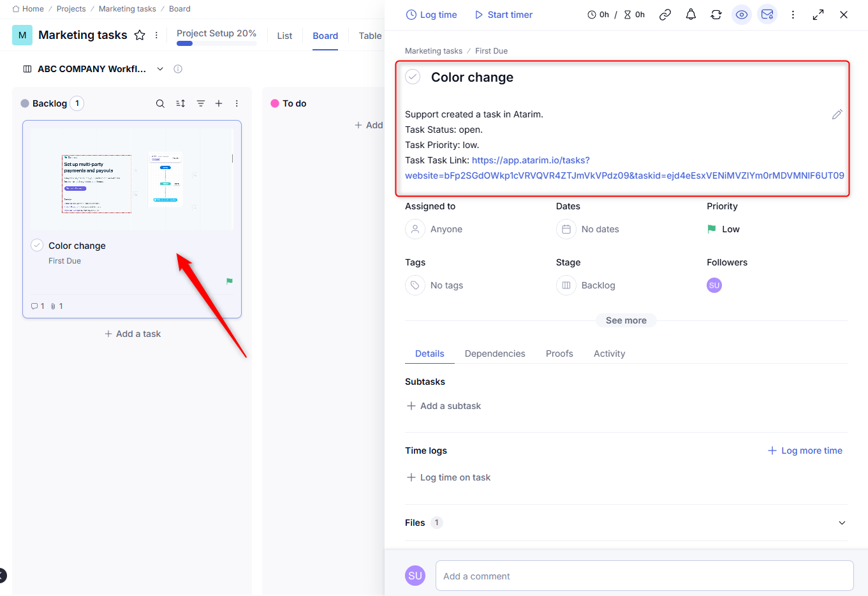Click the search icon in Backlog column

click(x=160, y=103)
